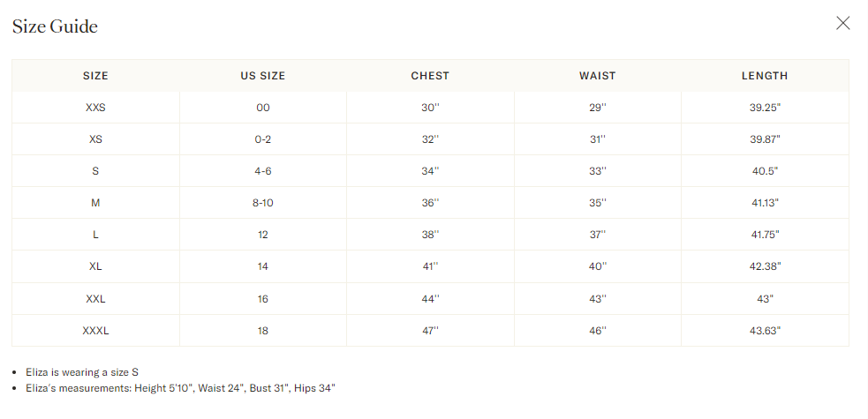
Task: Click the Size Guide heading
Action: [x=55, y=26]
